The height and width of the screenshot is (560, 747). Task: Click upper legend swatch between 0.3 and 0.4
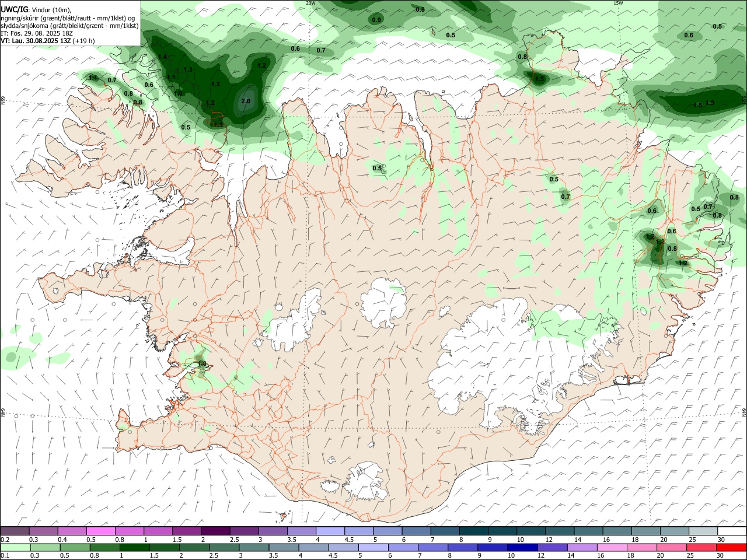click(x=43, y=531)
